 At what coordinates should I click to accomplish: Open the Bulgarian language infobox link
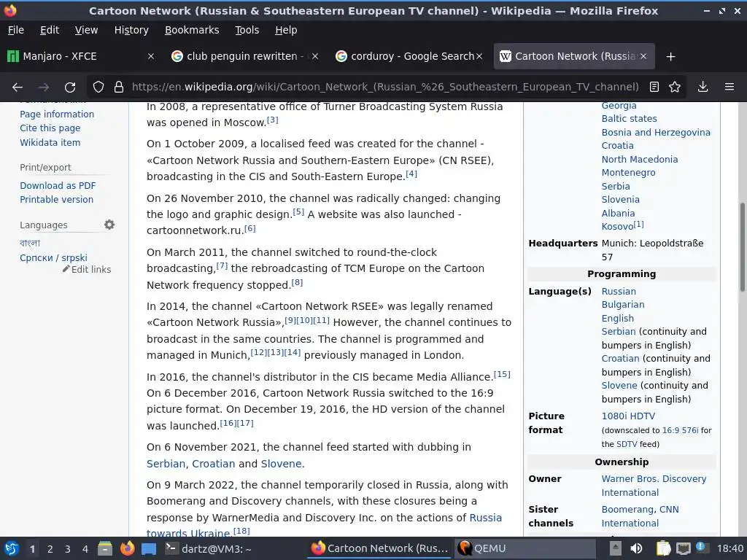coord(623,305)
